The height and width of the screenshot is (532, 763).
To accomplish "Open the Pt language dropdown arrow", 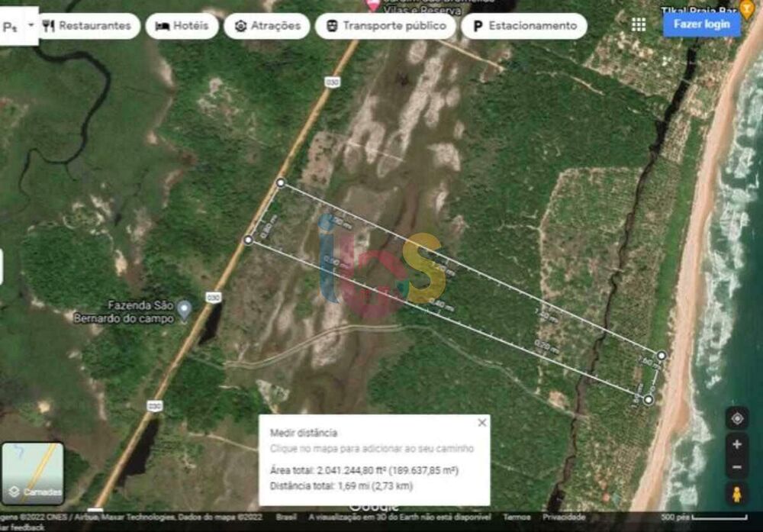I will click(31, 24).
